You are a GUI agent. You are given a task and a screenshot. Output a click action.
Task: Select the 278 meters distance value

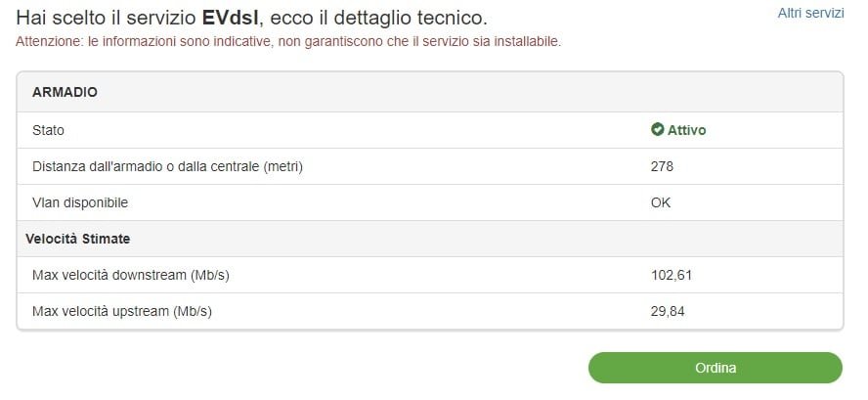click(662, 166)
